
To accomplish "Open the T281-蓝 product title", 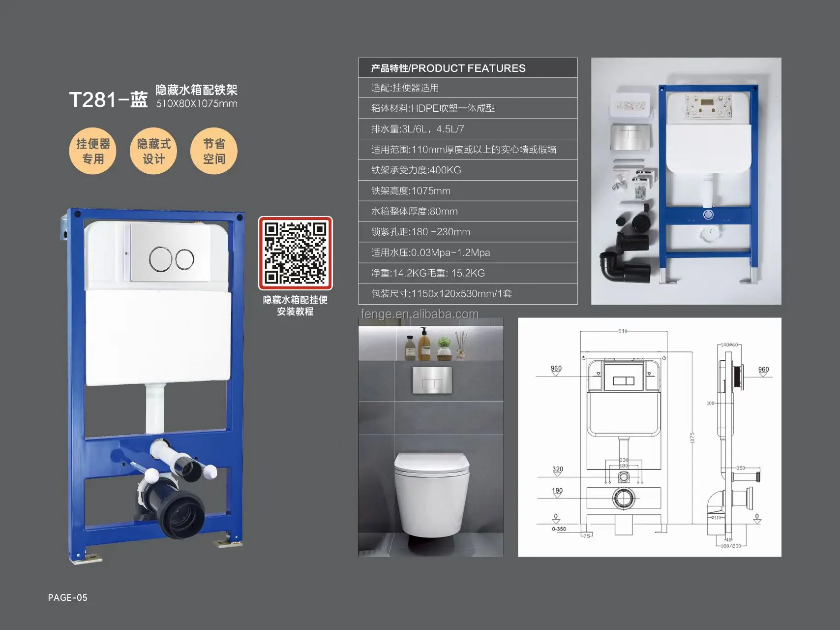I will pyautogui.click(x=108, y=97).
